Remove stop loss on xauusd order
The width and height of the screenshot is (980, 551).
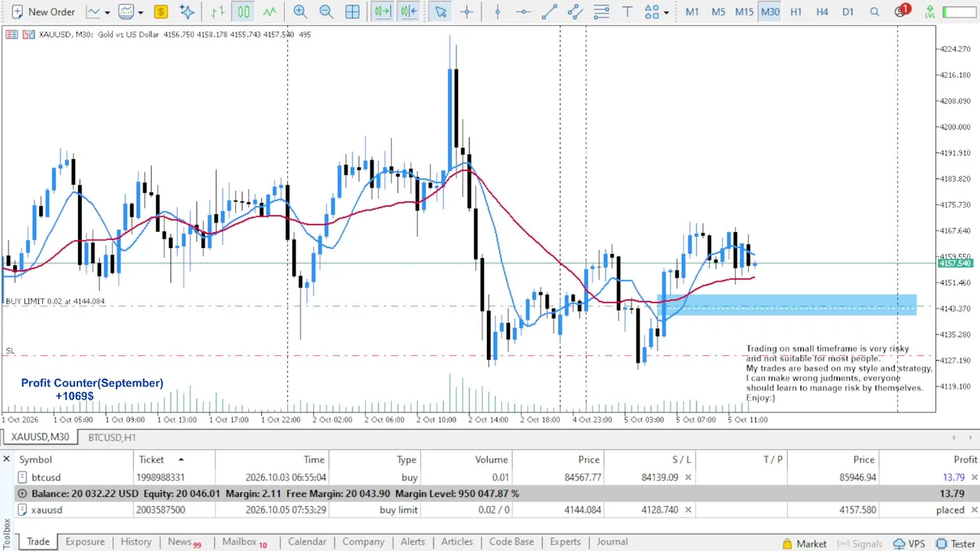[688, 510]
